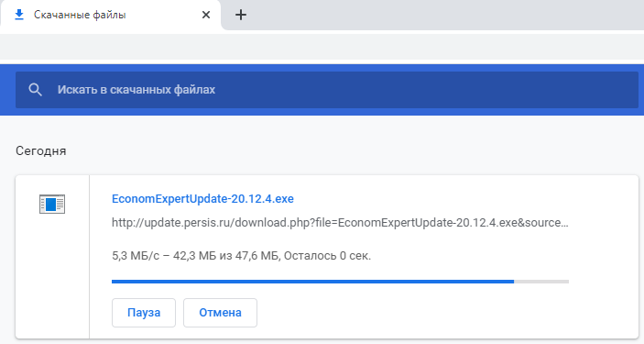Click the 5,3 МБ/с download status text

(x=241, y=256)
